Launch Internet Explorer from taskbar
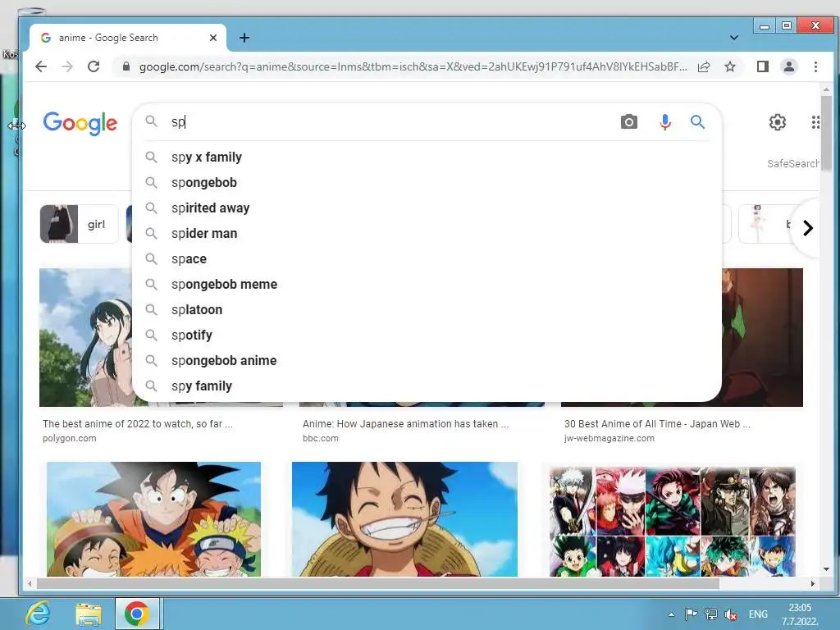Viewport: 840px width, 630px height. pyautogui.click(x=39, y=614)
